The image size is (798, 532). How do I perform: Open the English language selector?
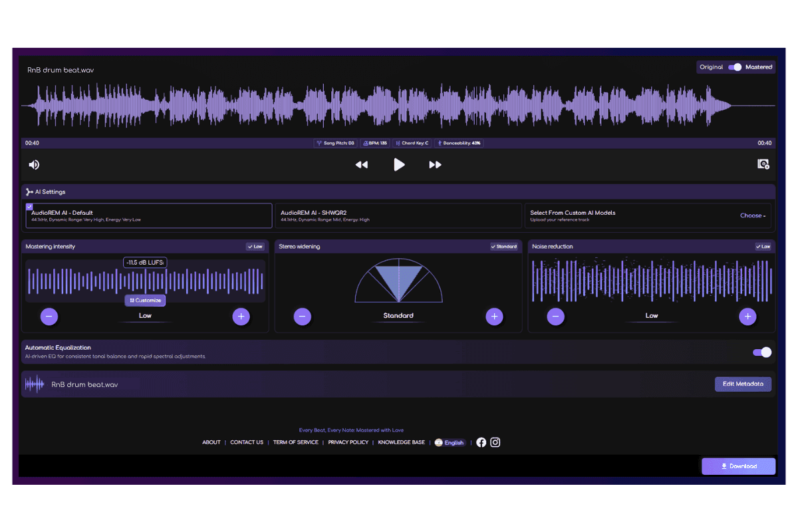coord(450,442)
